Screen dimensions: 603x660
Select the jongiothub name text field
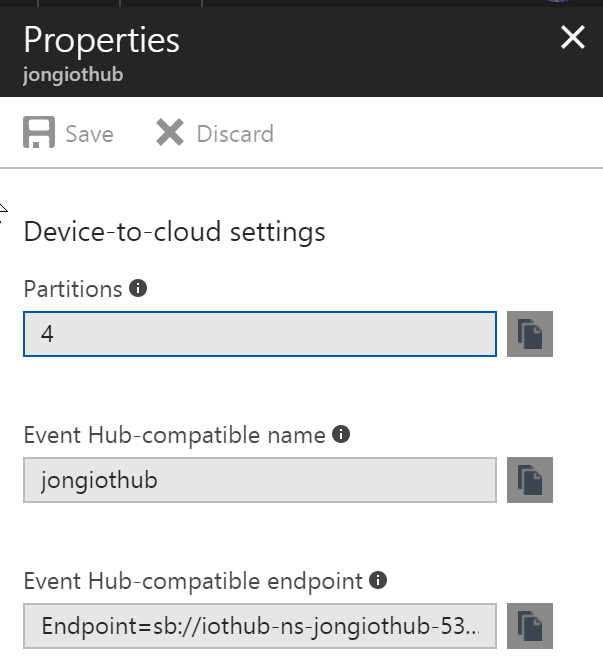coord(260,480)
